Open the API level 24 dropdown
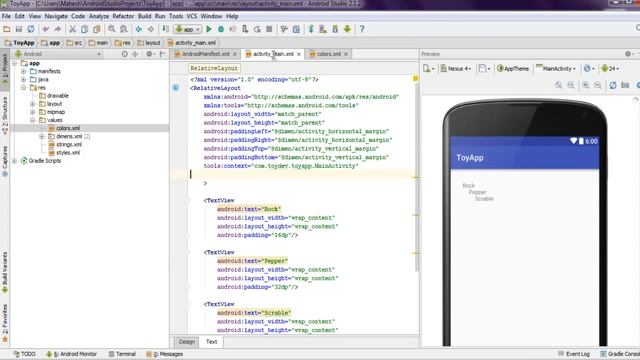Viewport: 640px width, 360px height. tap(610, 69)
